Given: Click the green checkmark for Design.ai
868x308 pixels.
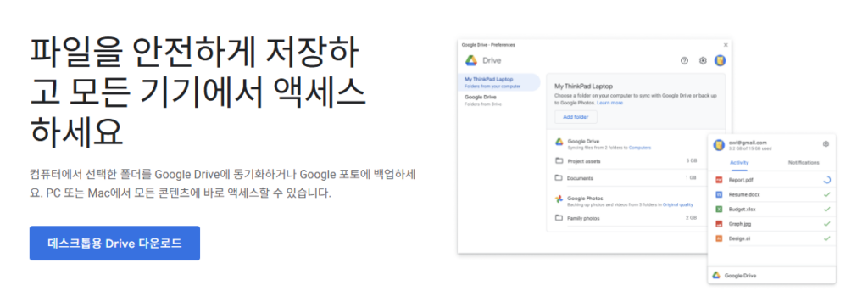Looking at the screenshot, I should [x=827, y=238].
